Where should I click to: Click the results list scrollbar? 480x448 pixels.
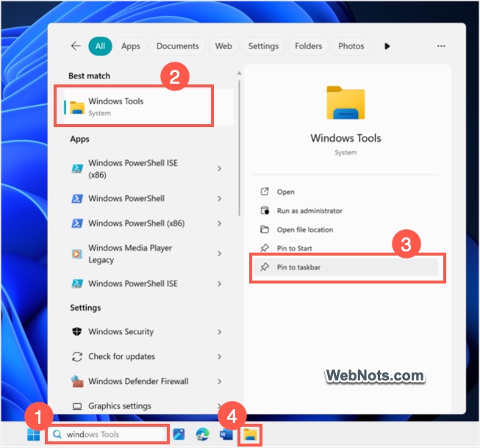(x=239, y=148)
